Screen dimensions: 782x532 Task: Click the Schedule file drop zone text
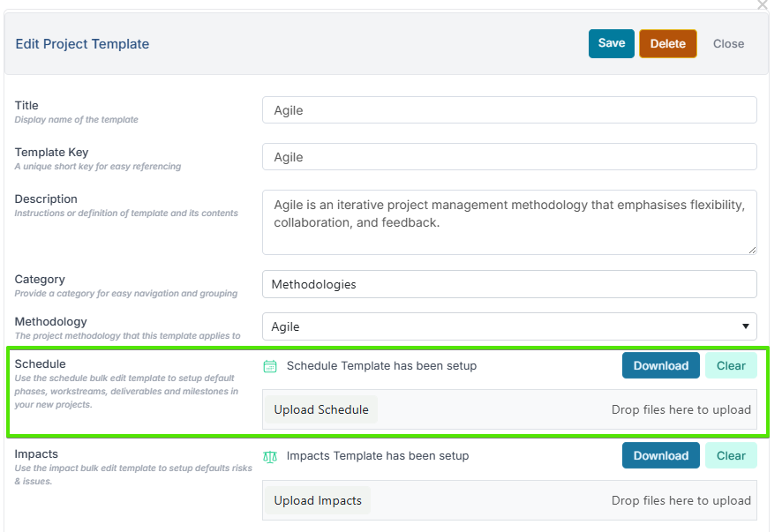(x=680, y=409)
